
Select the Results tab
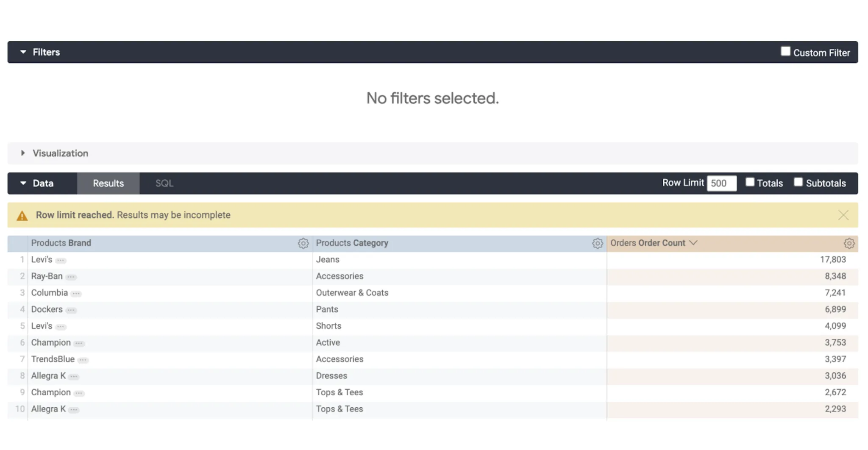coord(108,183)
